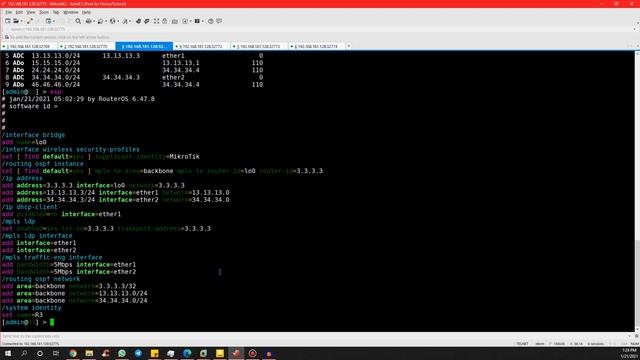Switch to the fourth session tab numbered 4
The height and width of the screenshot is (360, 640).
[201, 47]
